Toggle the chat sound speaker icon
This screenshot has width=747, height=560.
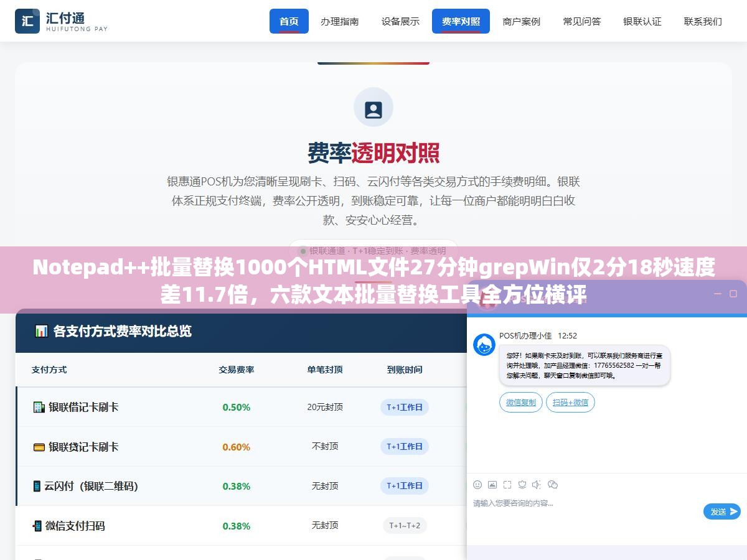[x=537, y=485]
